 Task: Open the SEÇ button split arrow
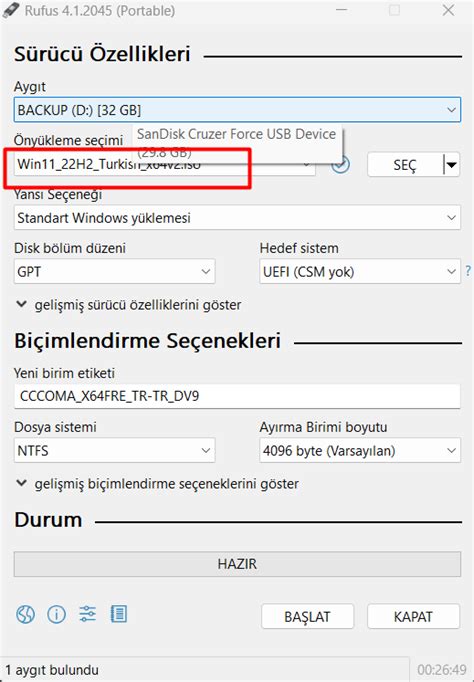452,165
